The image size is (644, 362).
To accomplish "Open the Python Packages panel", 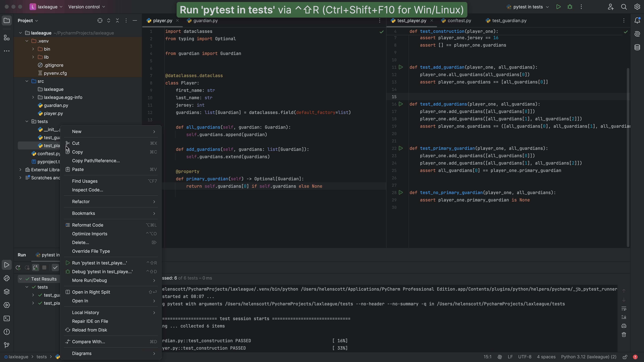I will (7, 292).
